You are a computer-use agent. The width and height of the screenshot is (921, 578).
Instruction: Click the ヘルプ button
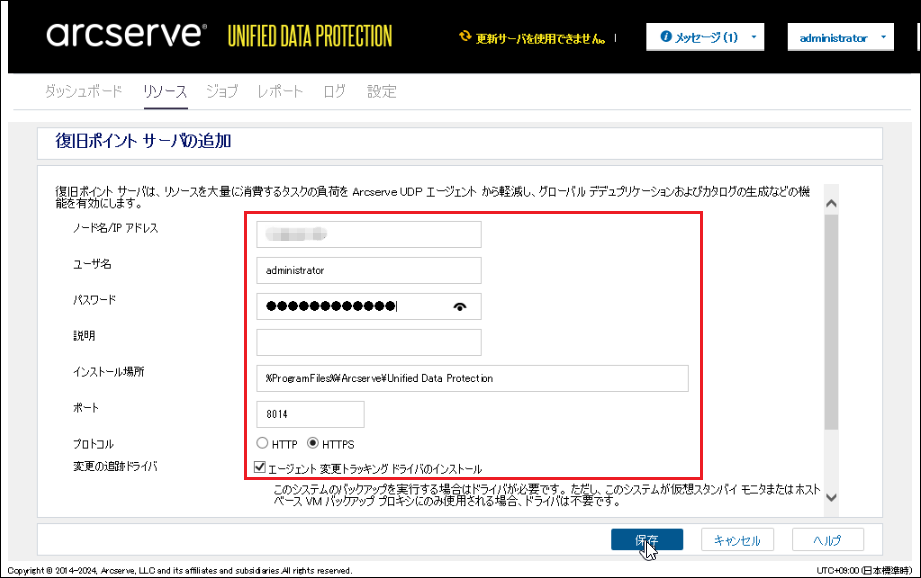click(828, 539)
